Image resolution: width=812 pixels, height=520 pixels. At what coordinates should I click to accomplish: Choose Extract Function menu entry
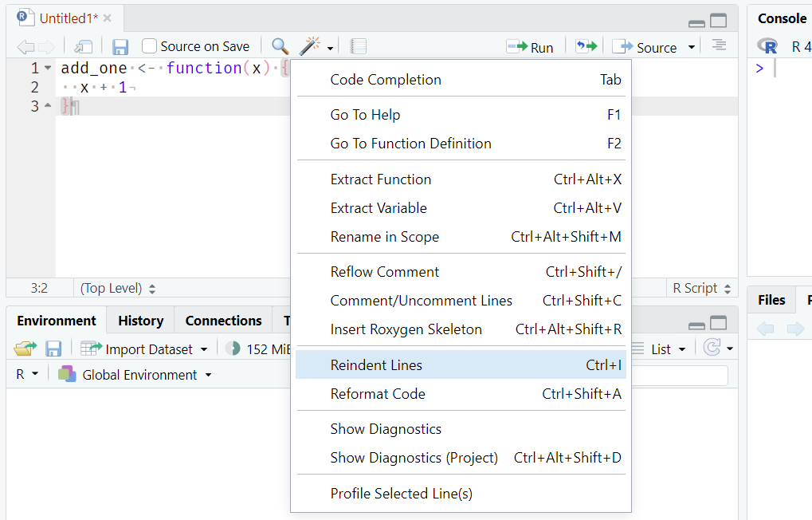click(x=381, y=179)
